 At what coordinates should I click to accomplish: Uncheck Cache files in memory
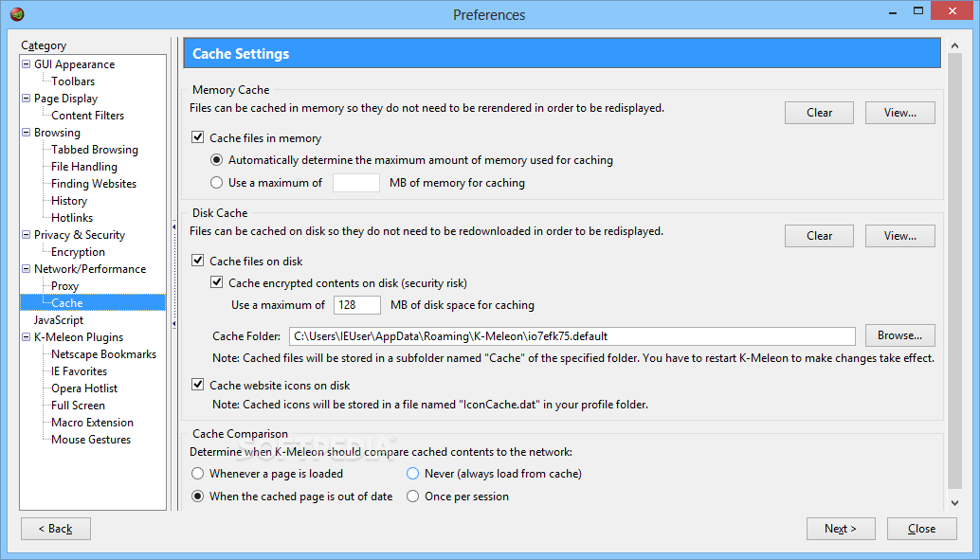tap(197, 137)
